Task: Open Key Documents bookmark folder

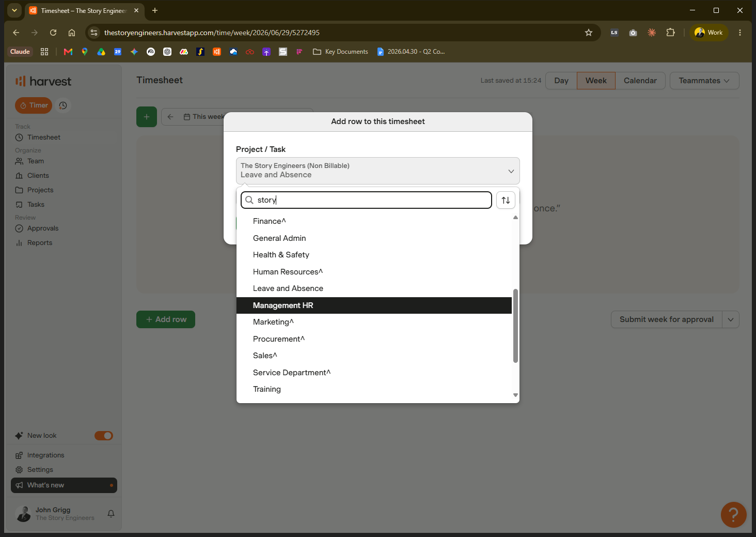Action: (x=340, y=52)
